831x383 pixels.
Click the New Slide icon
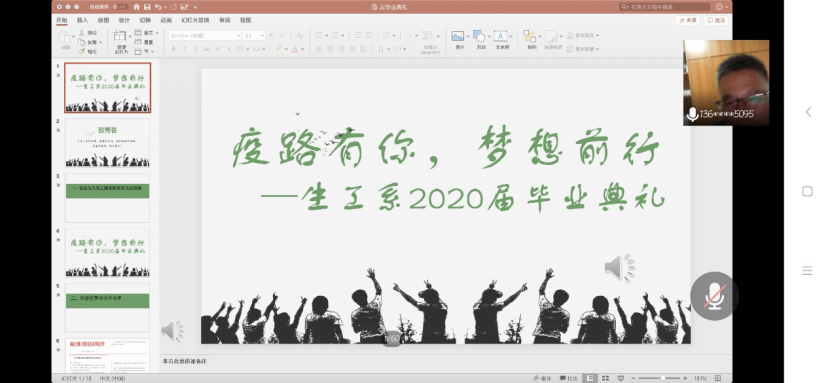tap(120, 36)
